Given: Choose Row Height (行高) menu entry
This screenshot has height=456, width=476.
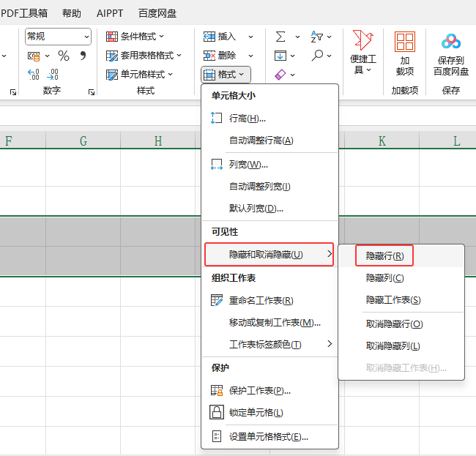Looking at the screenshot, I should click(x=269, y=118).
